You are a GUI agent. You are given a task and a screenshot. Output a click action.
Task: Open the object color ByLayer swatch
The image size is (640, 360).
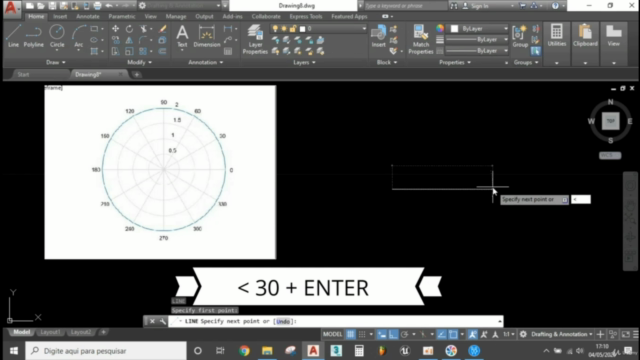pos(479,29)
